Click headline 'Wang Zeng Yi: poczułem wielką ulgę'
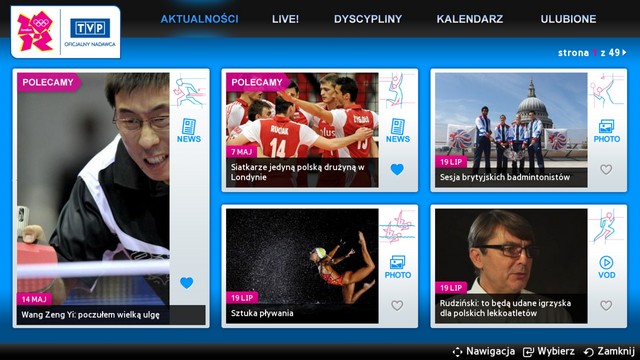 [x=90, y=315]
